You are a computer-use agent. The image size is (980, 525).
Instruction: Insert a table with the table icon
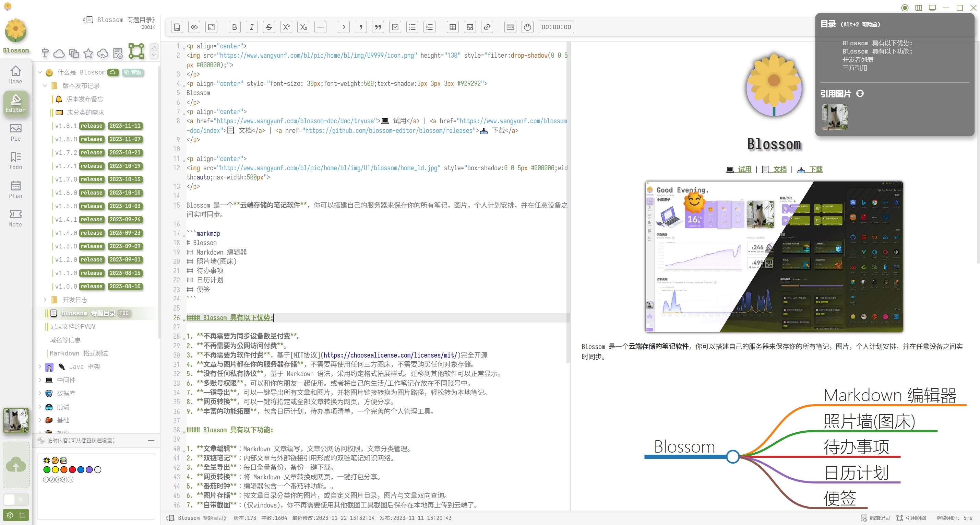tap(452, 27)
